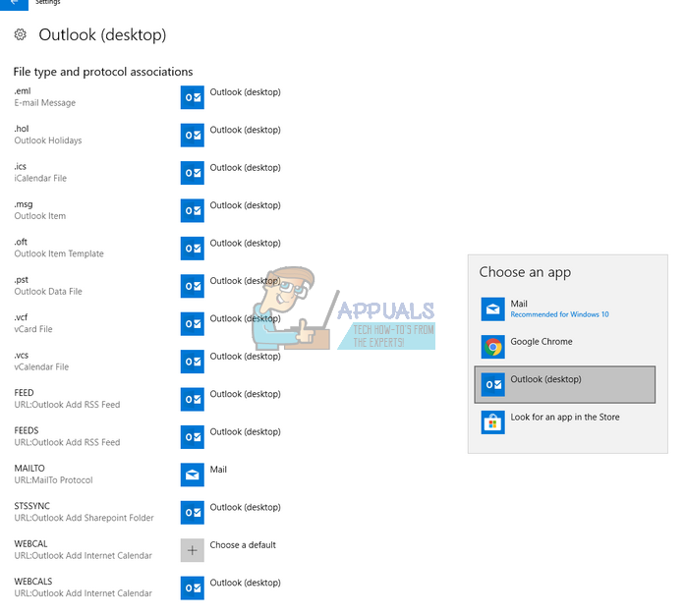Screen dimensions: 686x616
Task: Click the STSSYNC protocol name
Action: tap(31, 506)
